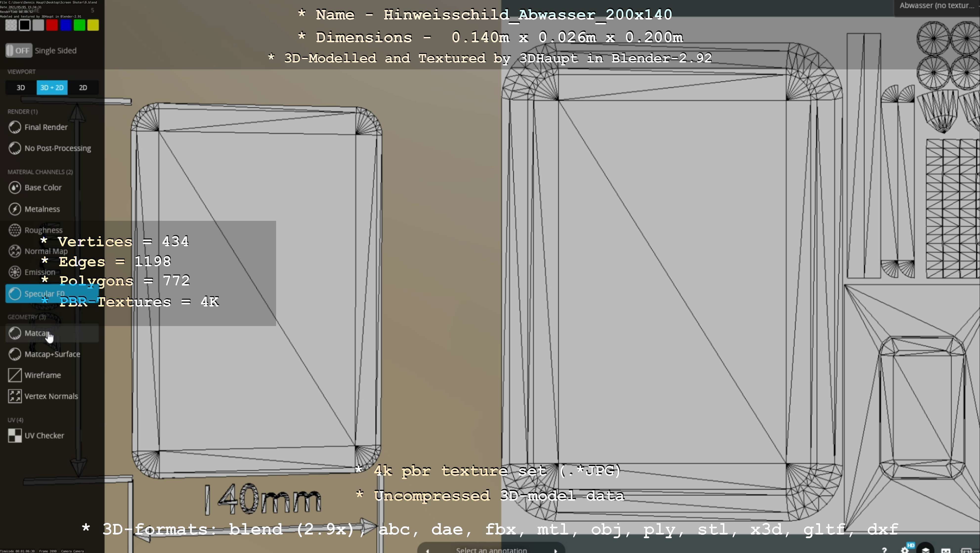
Task: Show the Normal Map channel
Action: [52, 251]
